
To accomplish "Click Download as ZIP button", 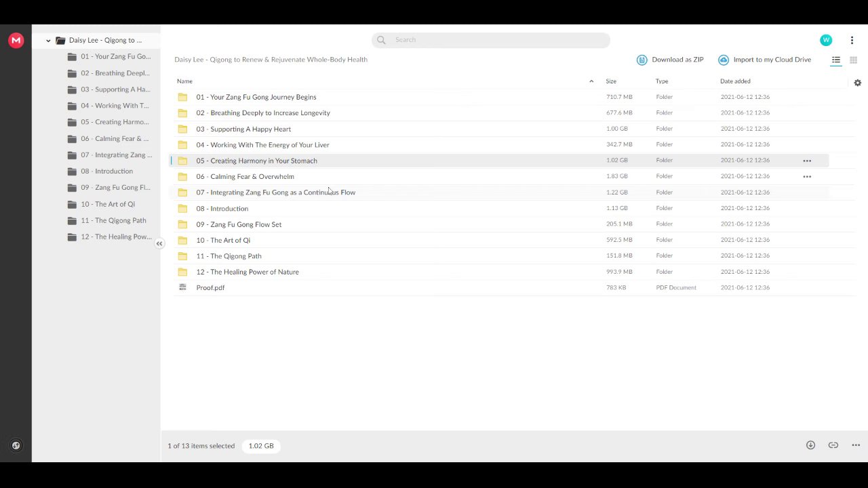I will coord(670,60).
